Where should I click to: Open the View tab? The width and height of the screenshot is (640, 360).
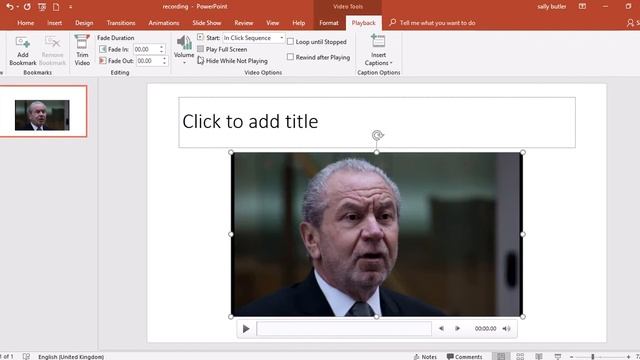pos(273,23)
